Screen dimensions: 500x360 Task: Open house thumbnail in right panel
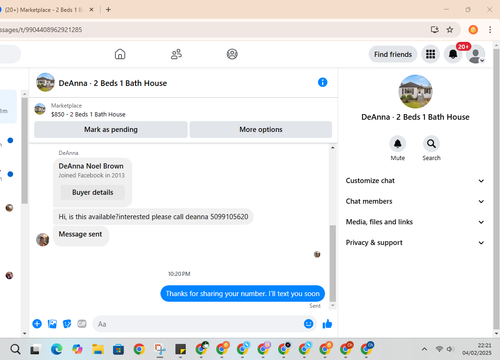tap(415, 91)
